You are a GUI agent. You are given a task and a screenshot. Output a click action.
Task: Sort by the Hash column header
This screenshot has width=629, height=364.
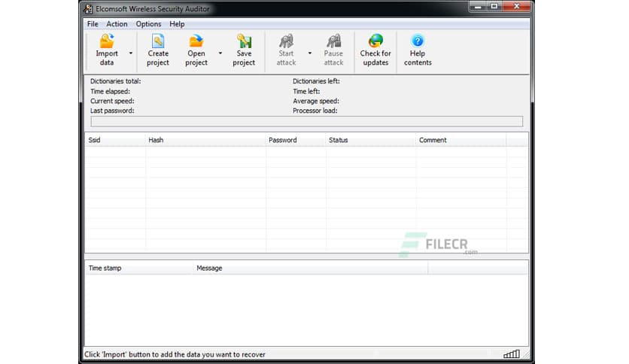coord(205,140)
